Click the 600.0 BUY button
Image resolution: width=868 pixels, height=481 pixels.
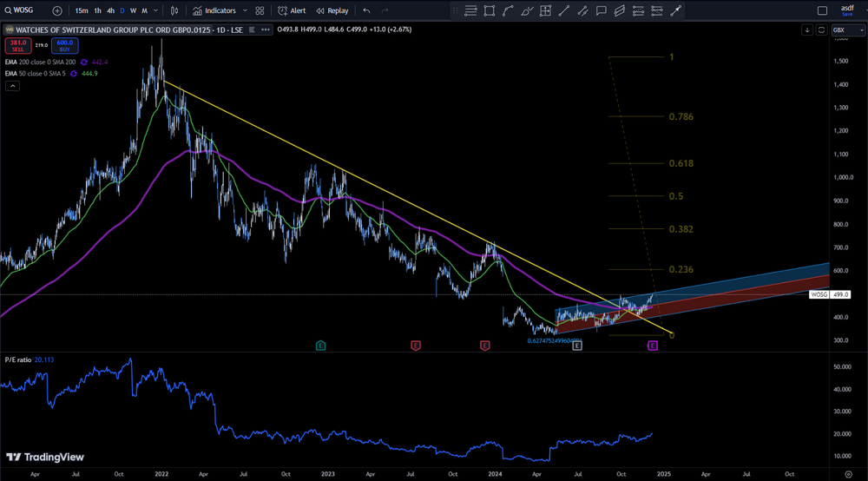pyautogui.click(x=65, y=45)
